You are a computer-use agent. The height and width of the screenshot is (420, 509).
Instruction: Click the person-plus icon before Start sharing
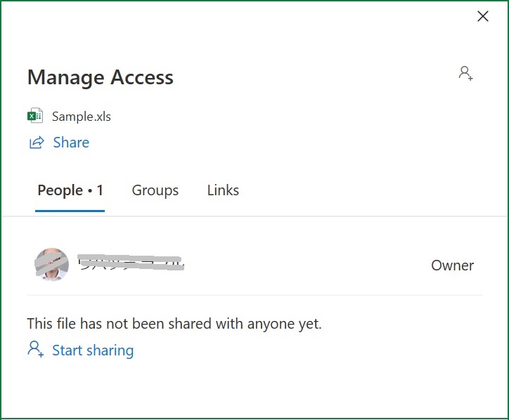click(35, 349)
